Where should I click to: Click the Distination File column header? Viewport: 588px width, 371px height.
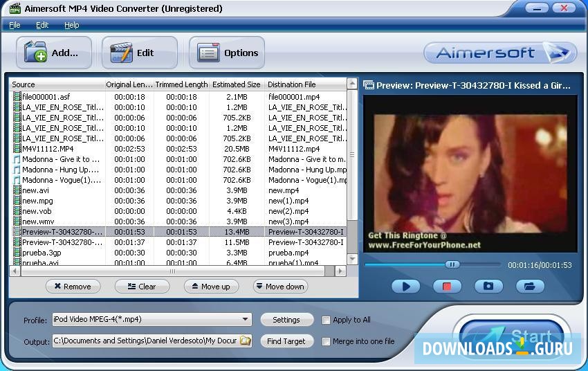coord(305,84)
